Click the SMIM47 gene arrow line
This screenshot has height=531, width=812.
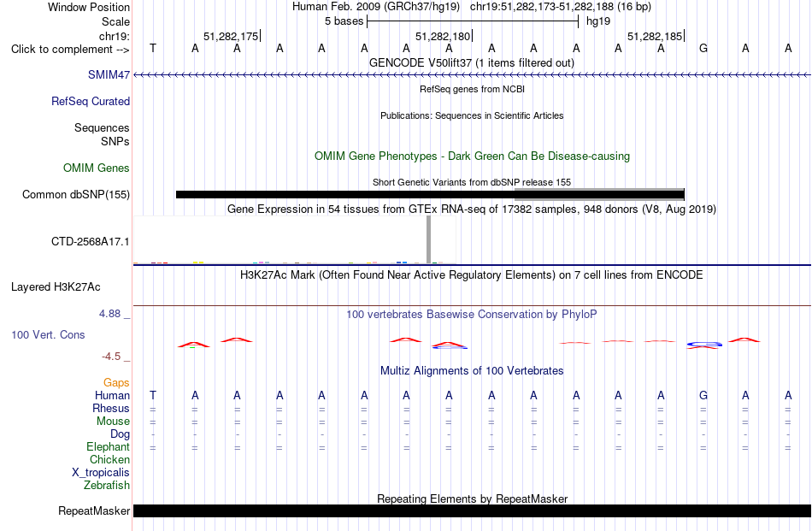(x=472, y=75)
